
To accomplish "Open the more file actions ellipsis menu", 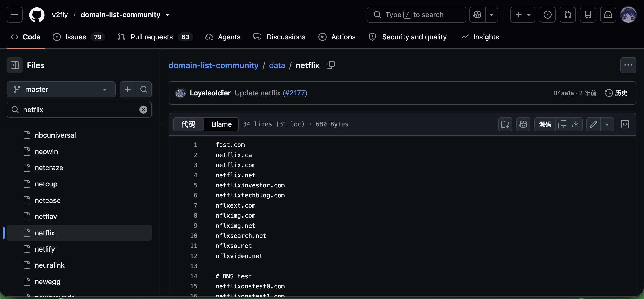I will (628, 65).
